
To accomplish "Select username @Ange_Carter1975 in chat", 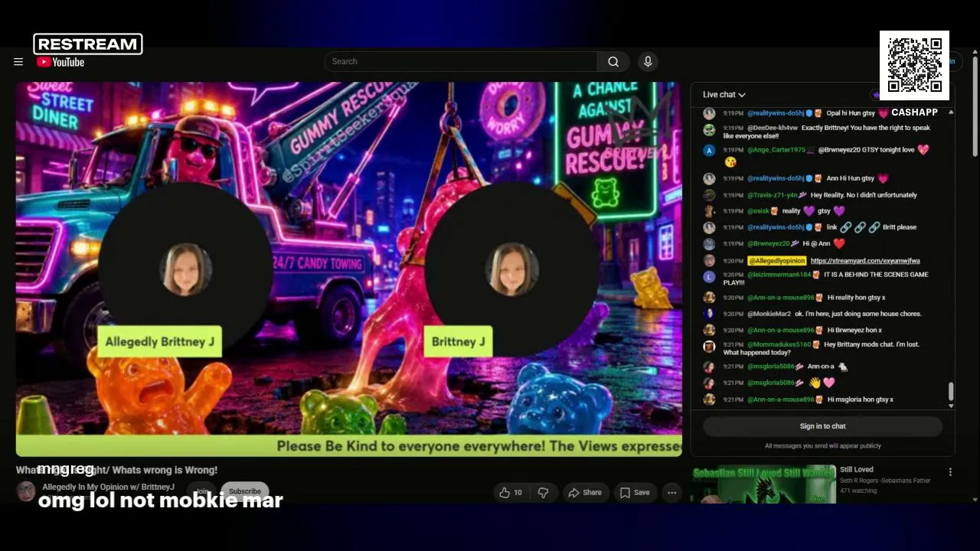I will pos(776,150).
